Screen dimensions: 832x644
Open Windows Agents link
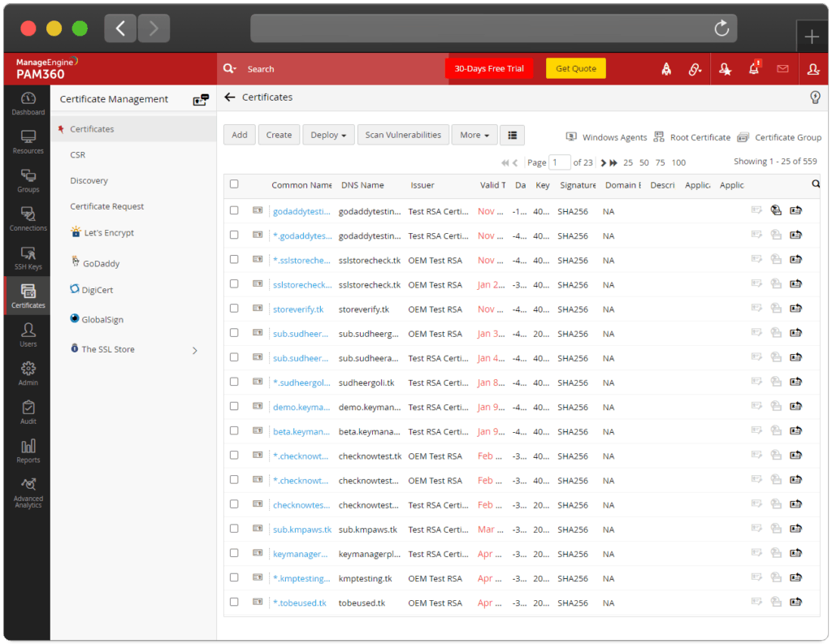click(606, 137)
